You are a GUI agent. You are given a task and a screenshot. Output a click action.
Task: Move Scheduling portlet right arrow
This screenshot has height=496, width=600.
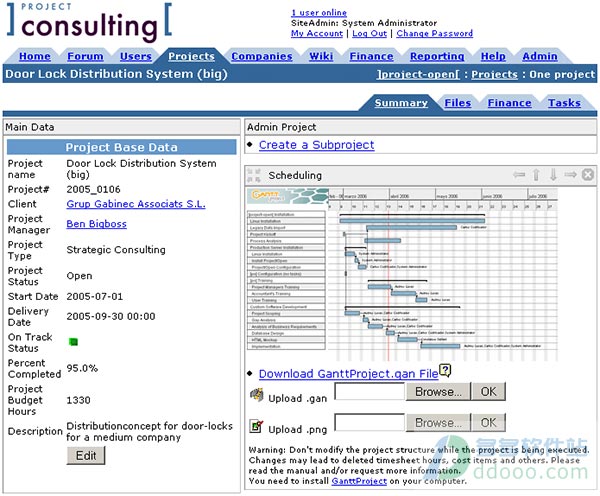(570, 175)
